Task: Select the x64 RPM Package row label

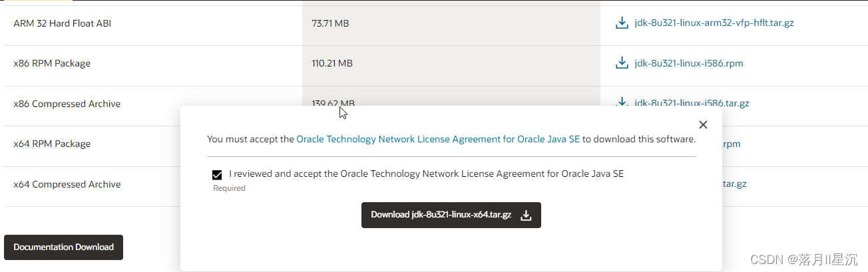Action: (52, 144)
